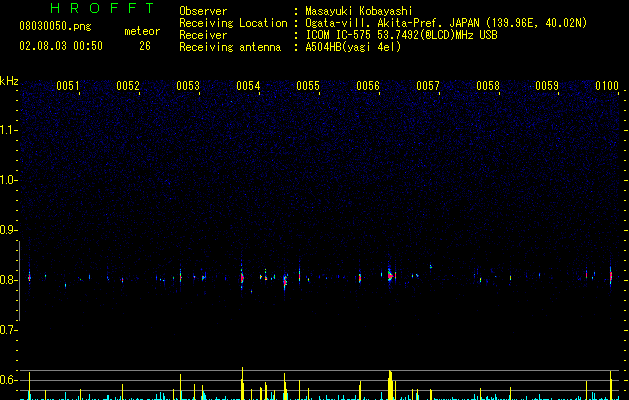
Task: Click the meteor count value 26
Action: tap(145, 46)
